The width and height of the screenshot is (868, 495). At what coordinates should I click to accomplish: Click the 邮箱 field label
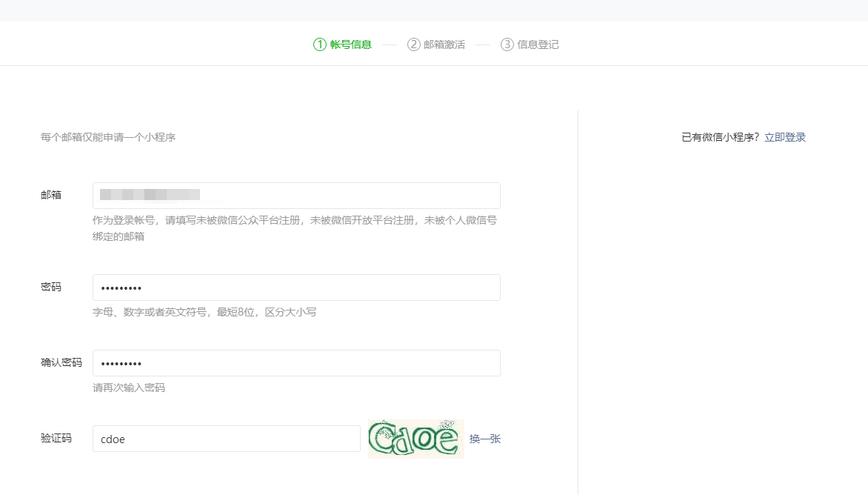point(51,195)
